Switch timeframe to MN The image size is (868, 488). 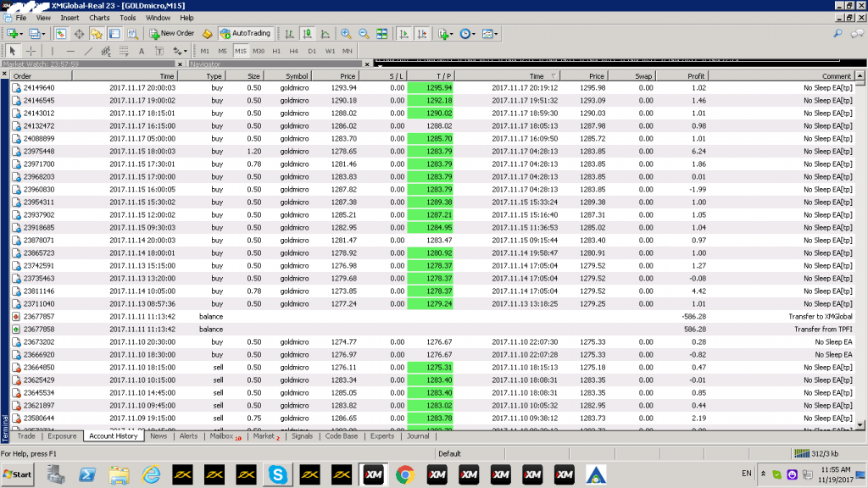(x=347, y=51)
